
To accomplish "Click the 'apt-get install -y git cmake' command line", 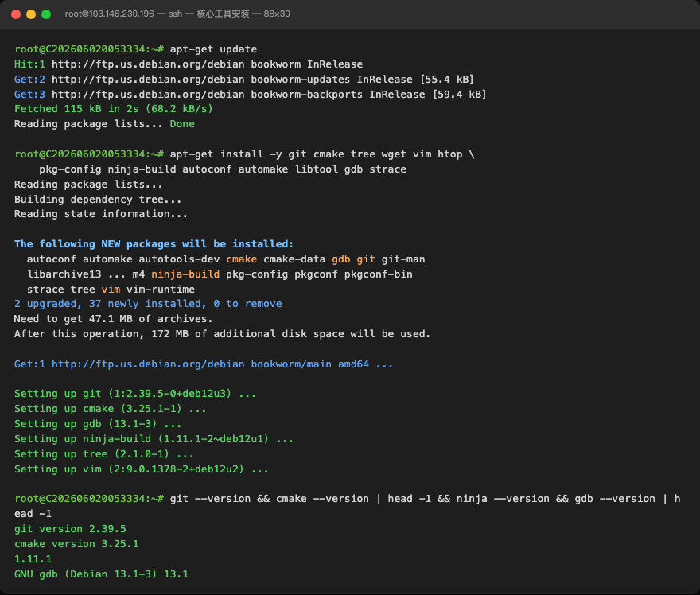I will [x=322, y=154].
